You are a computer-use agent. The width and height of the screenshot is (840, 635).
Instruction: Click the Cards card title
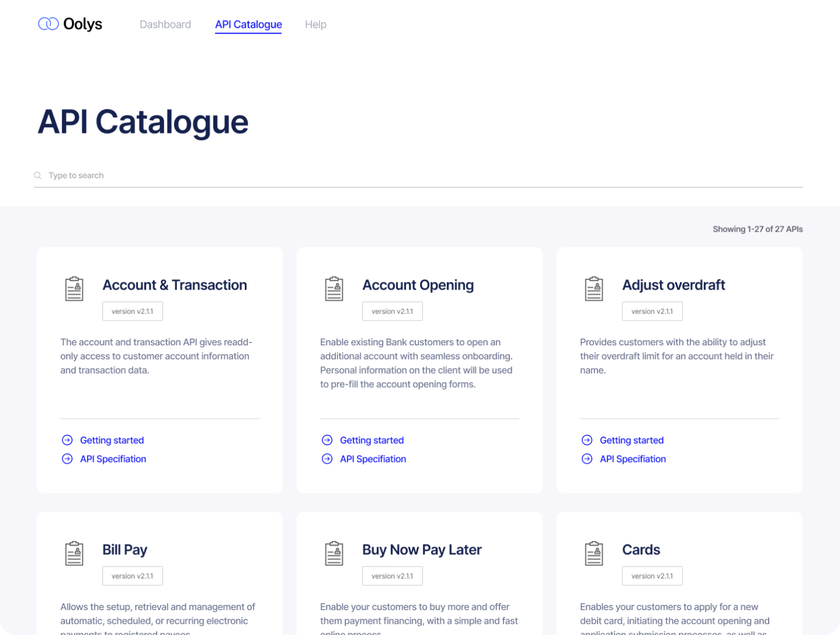click(x=641, y=550)
